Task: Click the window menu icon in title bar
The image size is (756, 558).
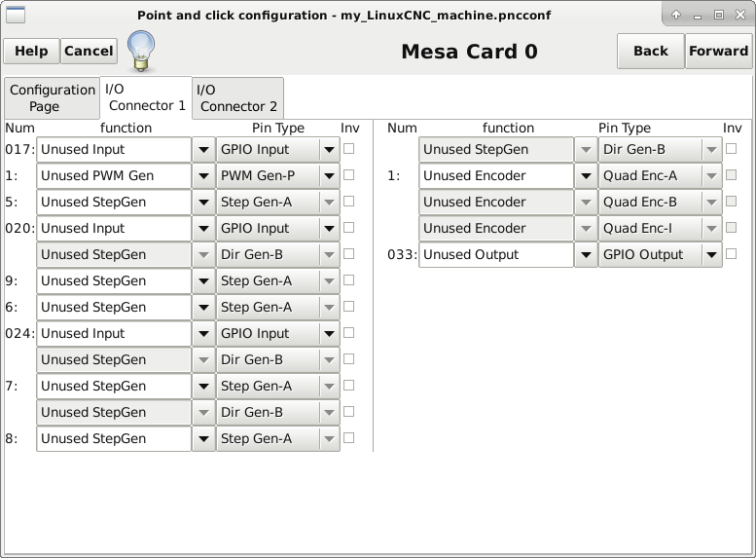Action: [x=15, y=15]
